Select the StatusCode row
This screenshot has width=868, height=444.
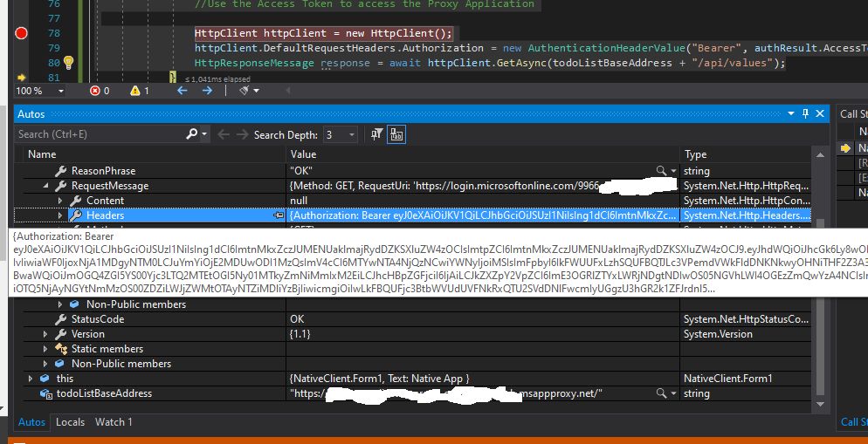click(x=412, y=319)
